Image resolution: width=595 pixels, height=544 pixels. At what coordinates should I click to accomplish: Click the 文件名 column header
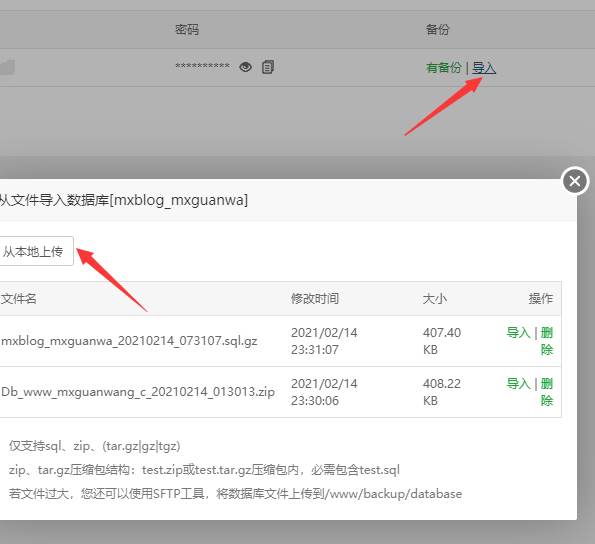pos(18,299)
